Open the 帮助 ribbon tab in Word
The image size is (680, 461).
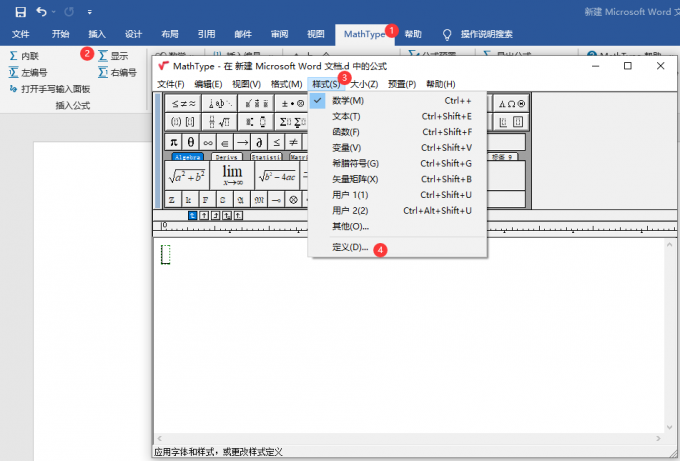point(413,34)
